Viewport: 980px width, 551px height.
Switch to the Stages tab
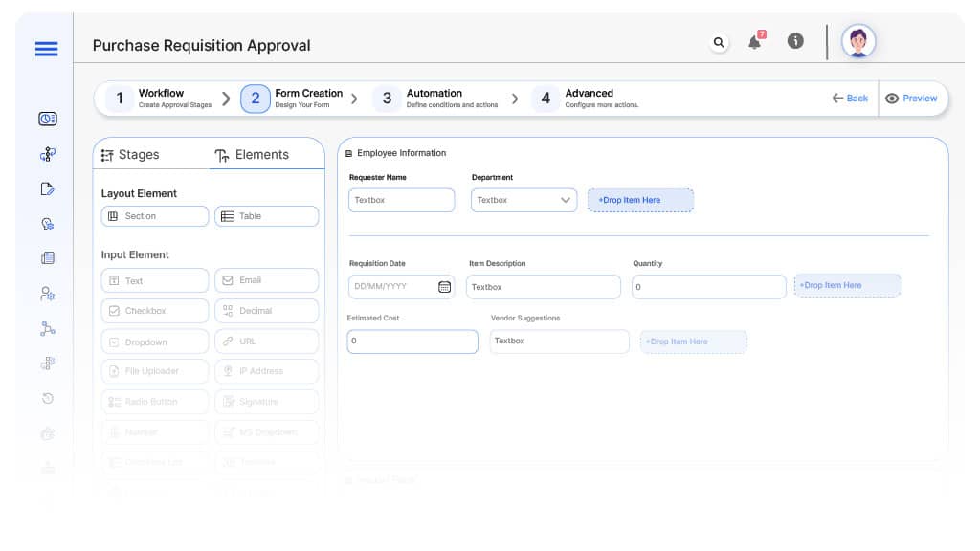click(x=130, y=155)
